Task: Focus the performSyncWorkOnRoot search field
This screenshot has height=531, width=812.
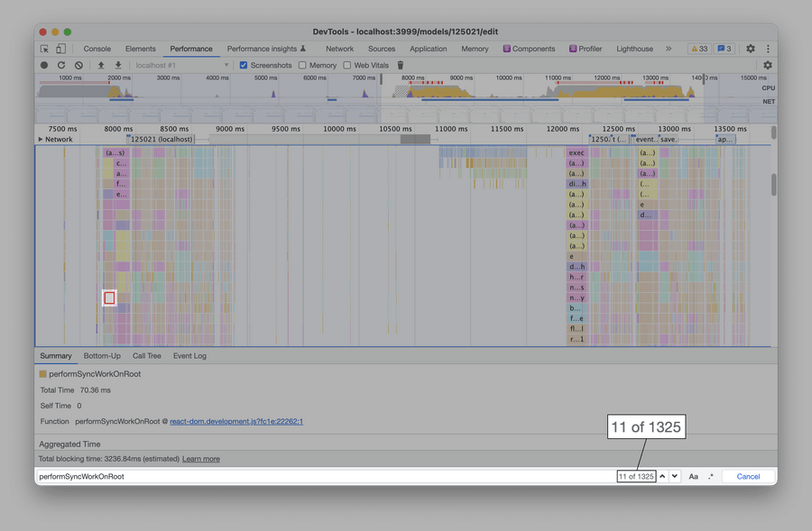Action: 327,477
